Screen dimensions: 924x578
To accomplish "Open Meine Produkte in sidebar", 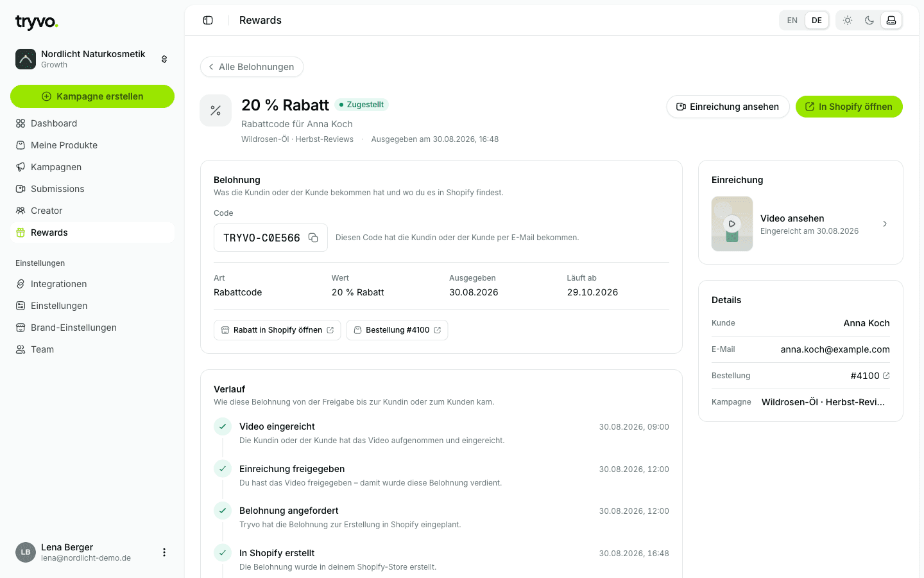I will [92, 145].
